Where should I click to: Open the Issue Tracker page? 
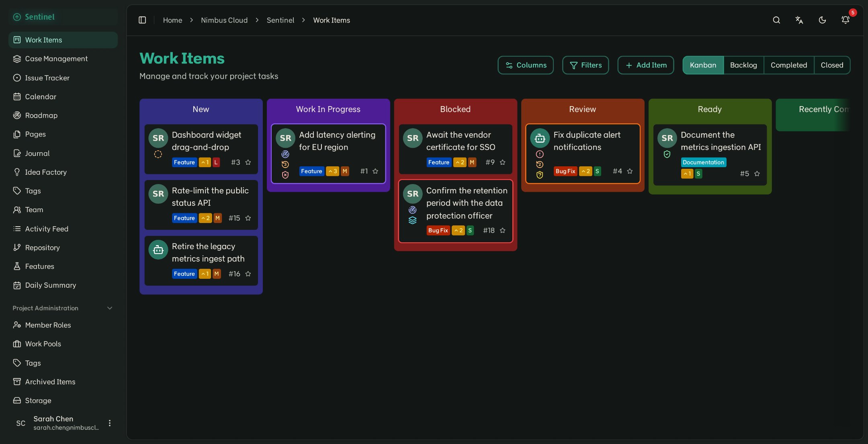pos(63,78)
